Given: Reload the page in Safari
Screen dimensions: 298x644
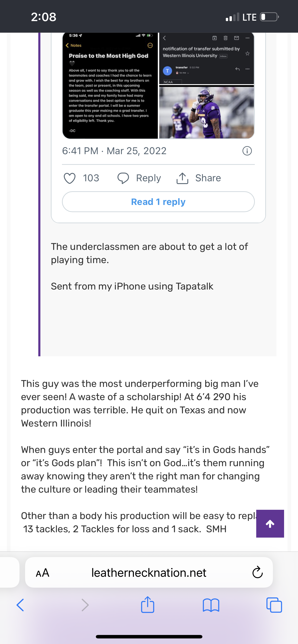Looking at the screenshot, I should pyautogui.click(x=257, y=573).
